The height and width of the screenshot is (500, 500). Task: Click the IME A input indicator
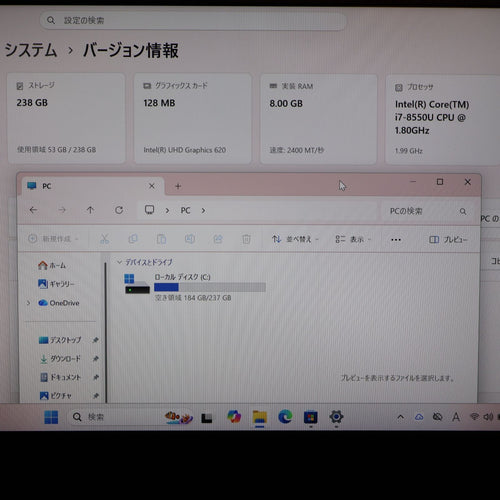[x=456, y=417]
